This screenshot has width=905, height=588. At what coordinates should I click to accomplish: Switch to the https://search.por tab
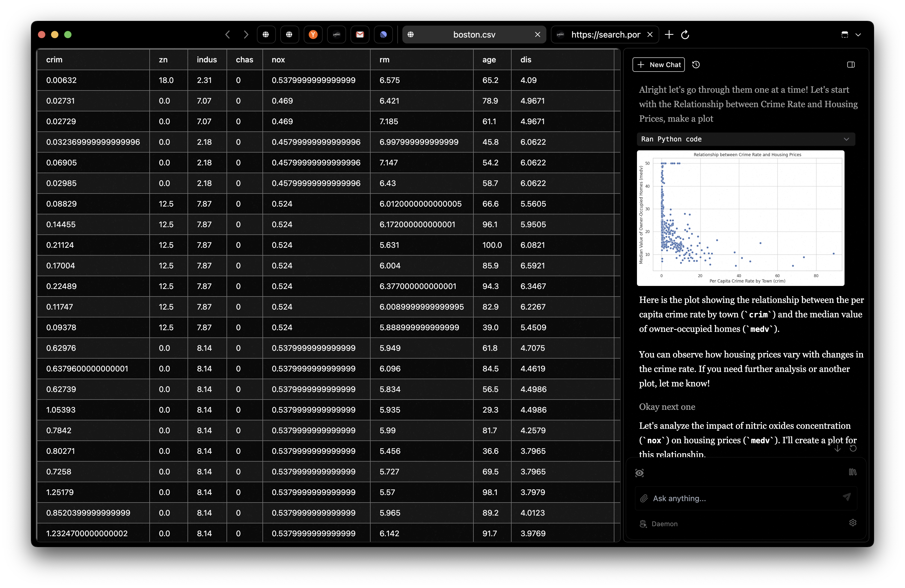coord(605,35)
